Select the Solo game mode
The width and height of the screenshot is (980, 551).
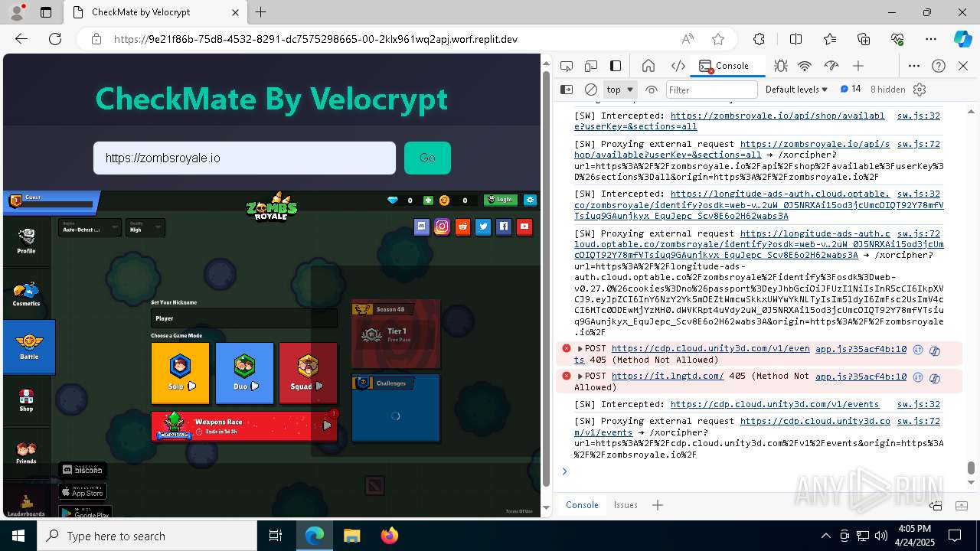point(180,373)
